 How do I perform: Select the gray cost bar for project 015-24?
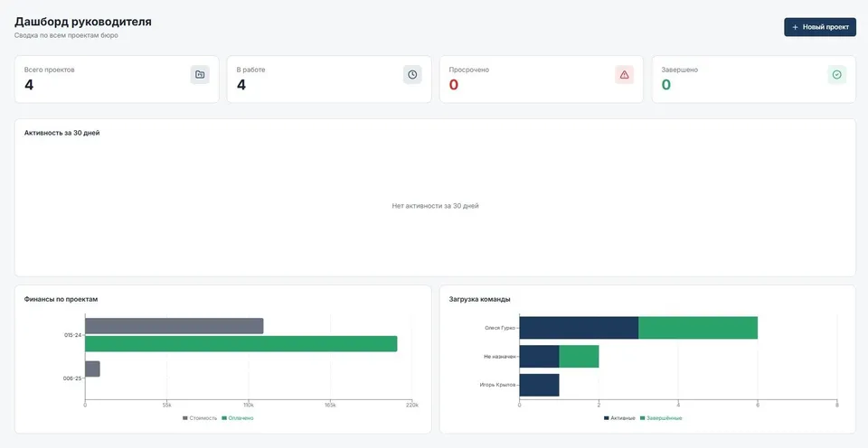coord(174,326)
